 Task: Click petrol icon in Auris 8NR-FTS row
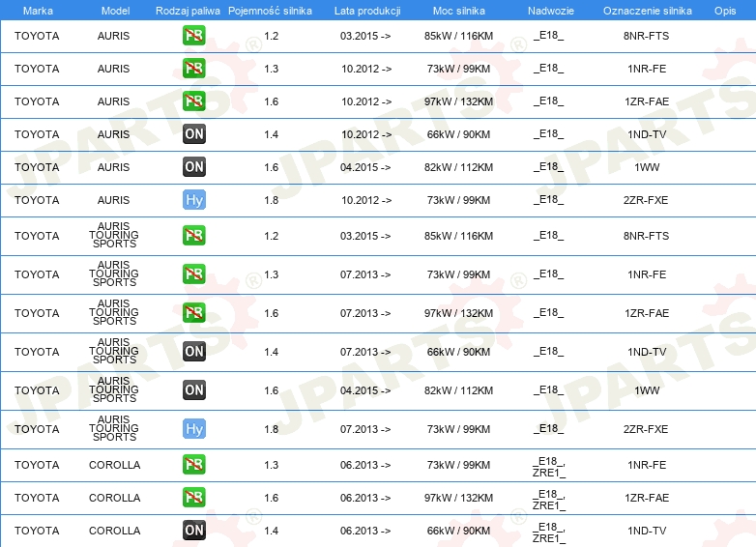(193, 36)
